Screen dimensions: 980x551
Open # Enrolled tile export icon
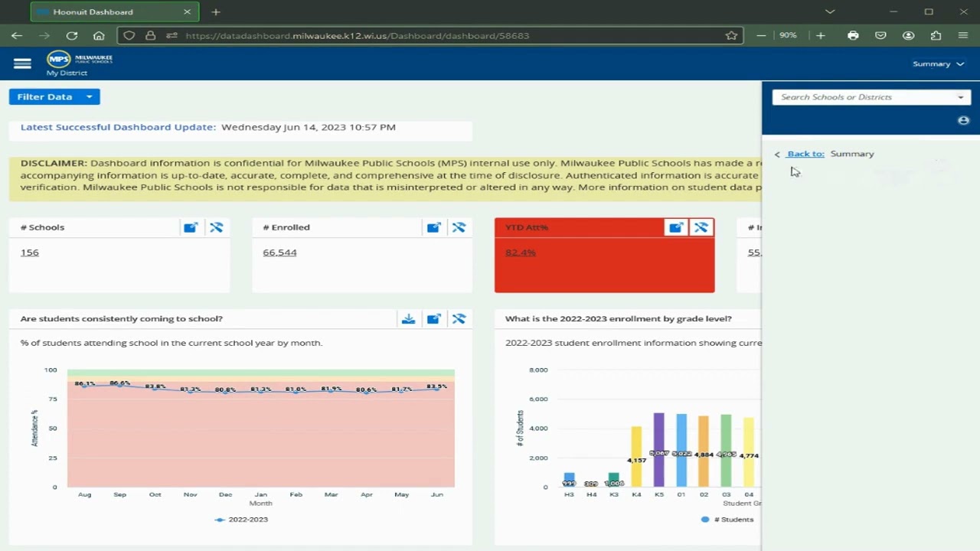(433, 227)
